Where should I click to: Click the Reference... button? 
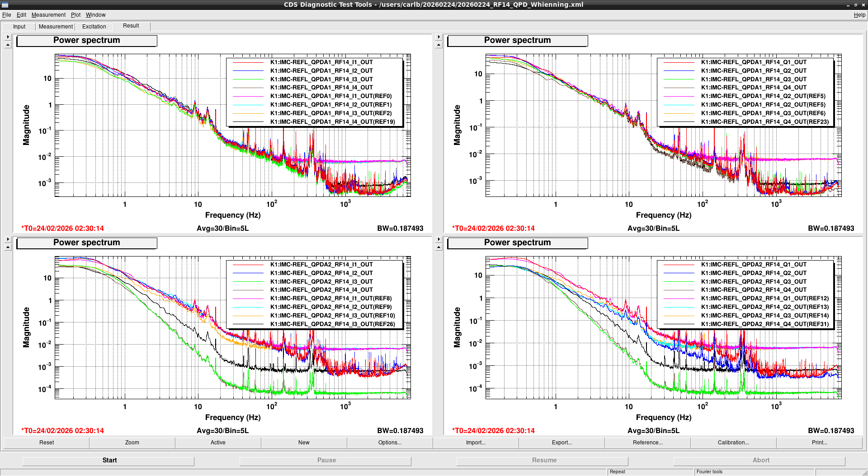(647, 443)
